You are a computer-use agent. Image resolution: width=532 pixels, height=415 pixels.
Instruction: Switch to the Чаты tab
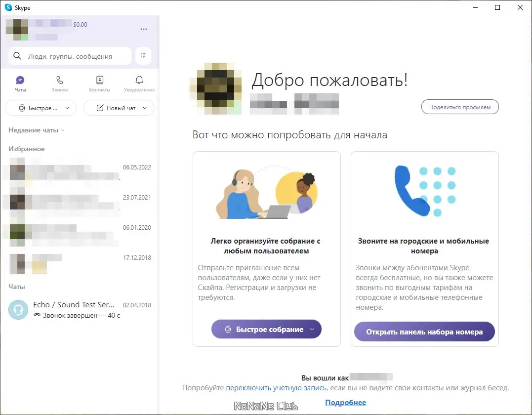[x=20, y=84]
